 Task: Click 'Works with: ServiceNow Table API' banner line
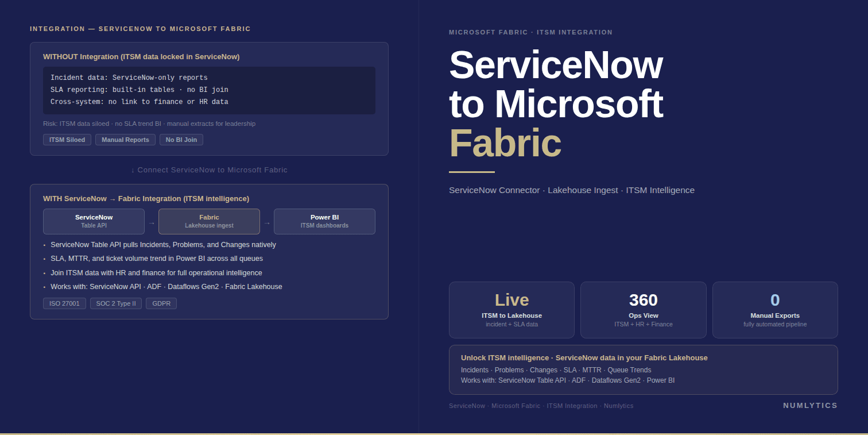tap(568, 380)
